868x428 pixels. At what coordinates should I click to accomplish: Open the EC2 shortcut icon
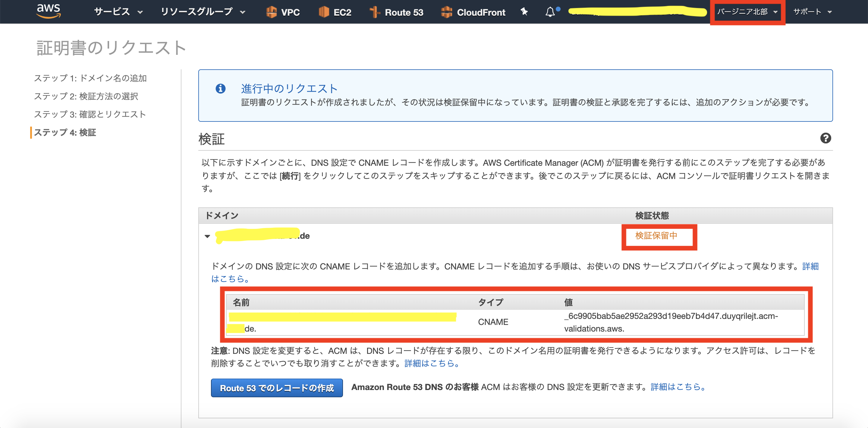(x=323, y=12)
